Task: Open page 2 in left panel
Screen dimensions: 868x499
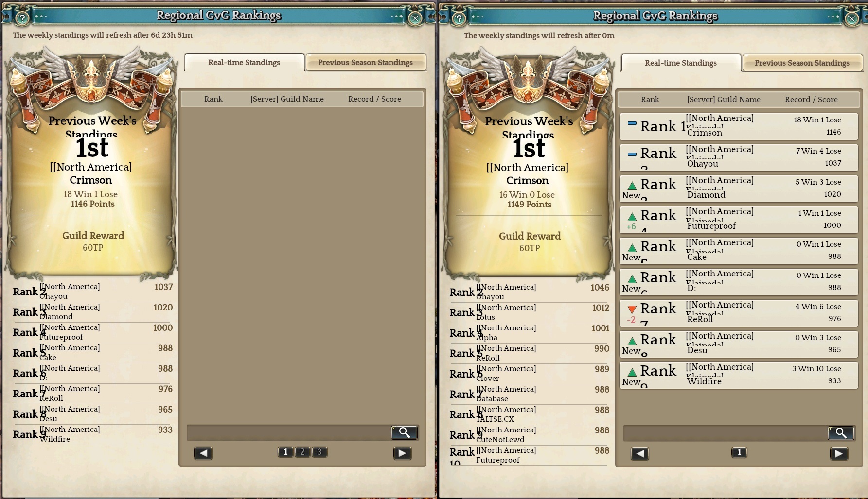Action: tap(302, 452)
